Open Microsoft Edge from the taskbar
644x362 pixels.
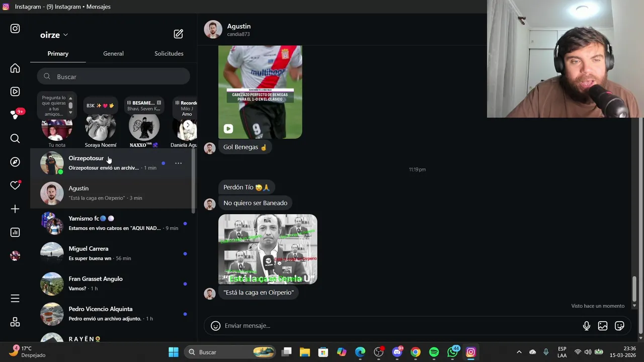tap(360, 352)
